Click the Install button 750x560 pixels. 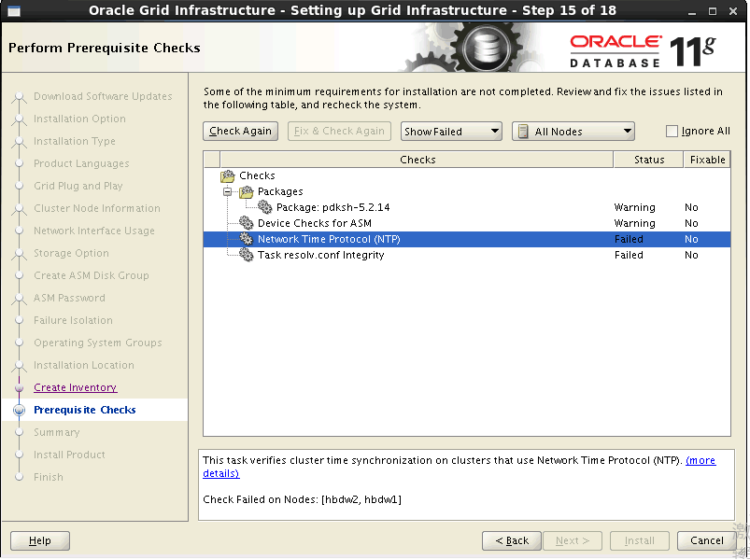(639, 540)
